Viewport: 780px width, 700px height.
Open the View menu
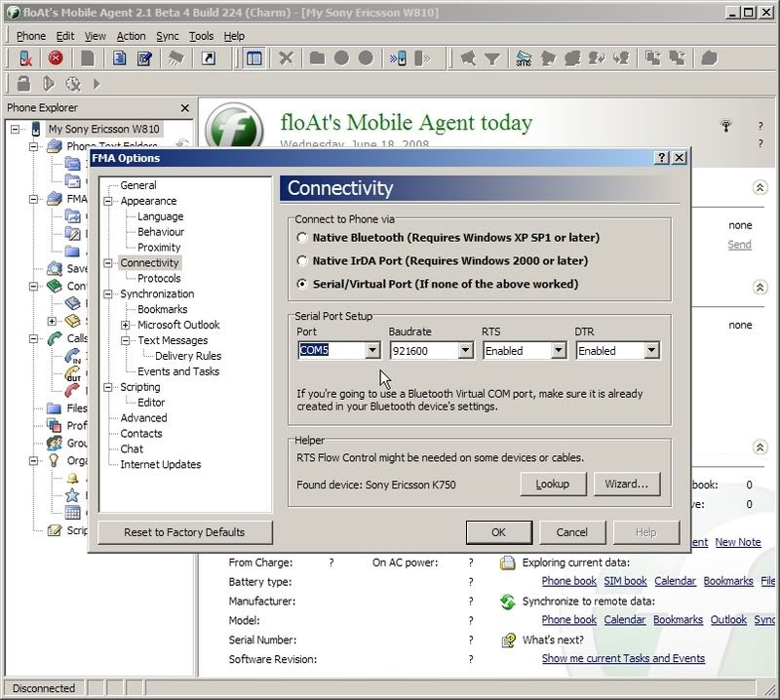coord(95,36)
